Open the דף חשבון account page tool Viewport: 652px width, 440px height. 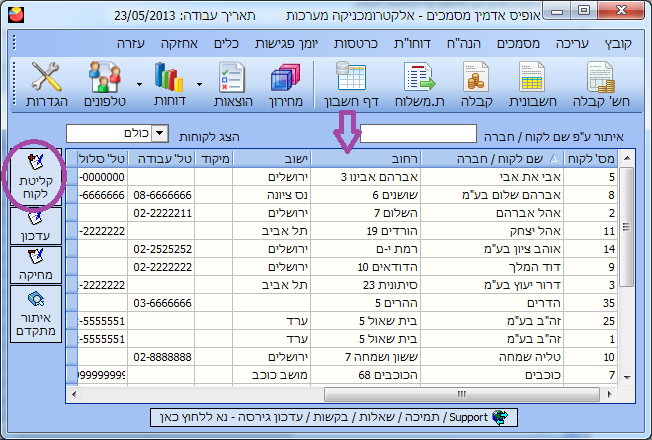(351, 84)
